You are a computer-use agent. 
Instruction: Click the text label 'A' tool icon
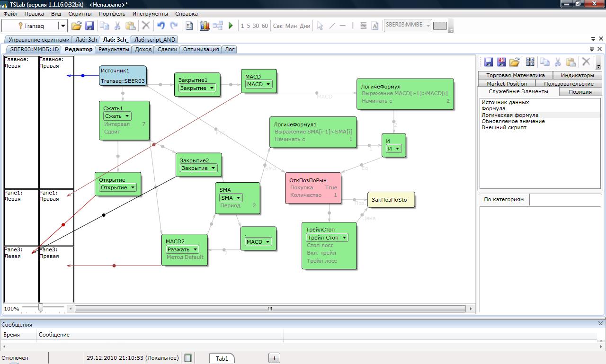(x=375, y=26)
